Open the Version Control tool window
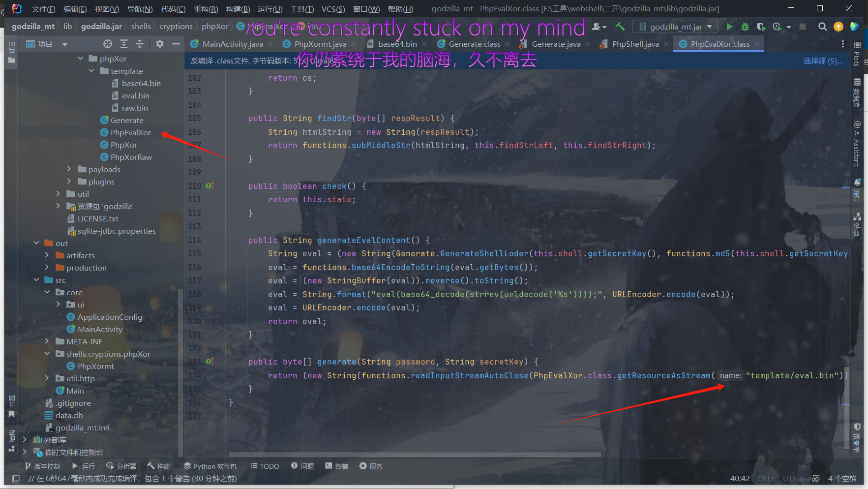 point(42,466)
